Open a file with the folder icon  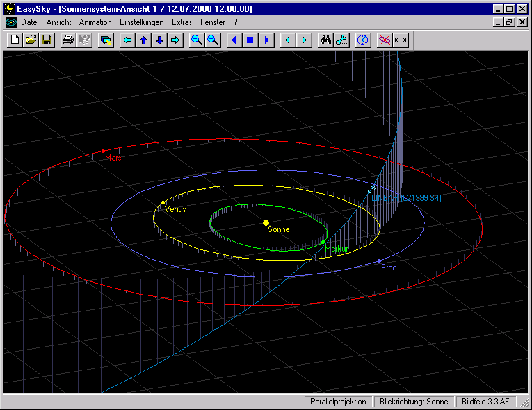tap(31, 40)
